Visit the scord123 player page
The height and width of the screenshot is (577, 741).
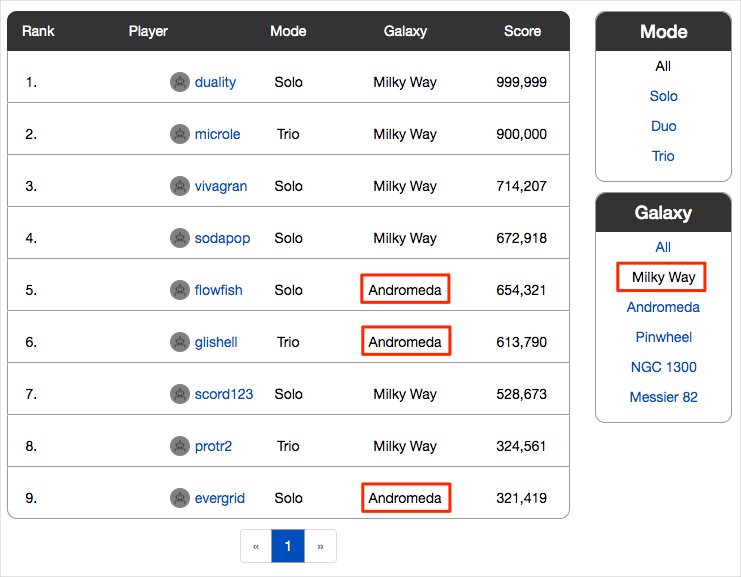click(224, 394)
